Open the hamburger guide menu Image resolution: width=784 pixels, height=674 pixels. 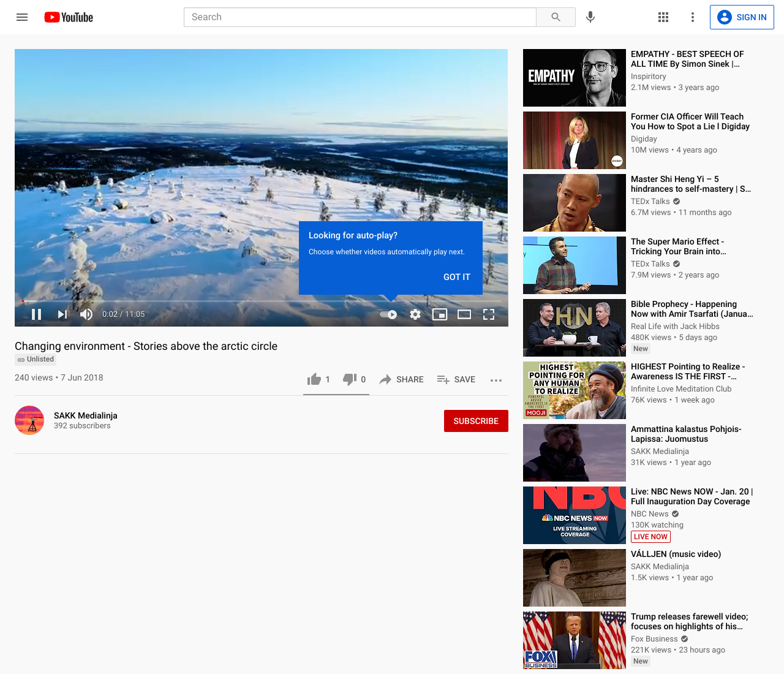[22, 17]
